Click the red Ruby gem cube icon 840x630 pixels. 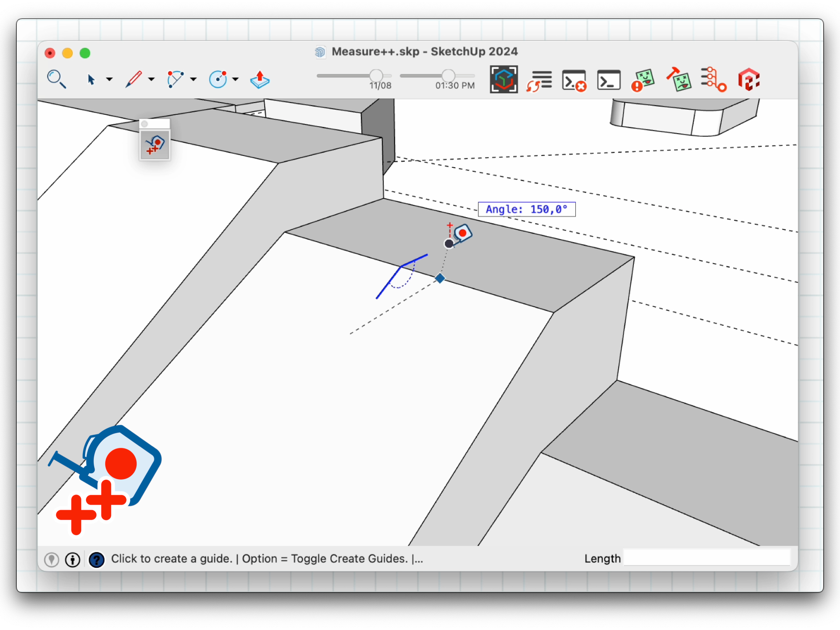(749, 80)
